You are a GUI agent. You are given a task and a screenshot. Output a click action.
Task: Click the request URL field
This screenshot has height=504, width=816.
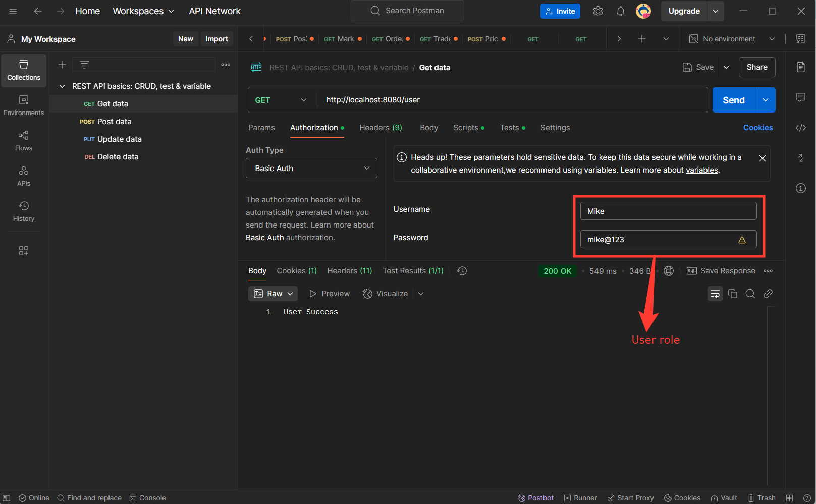point(513,100)
